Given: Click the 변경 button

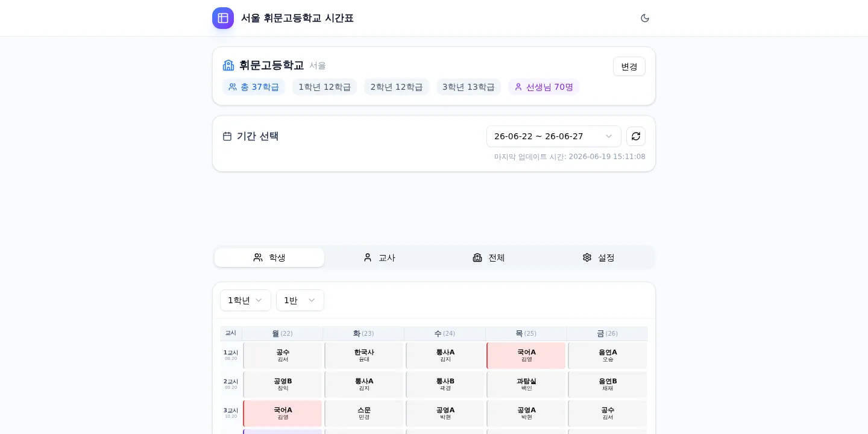Looking at the screenshot, I should pyautogui.click(x=629, y=66).
